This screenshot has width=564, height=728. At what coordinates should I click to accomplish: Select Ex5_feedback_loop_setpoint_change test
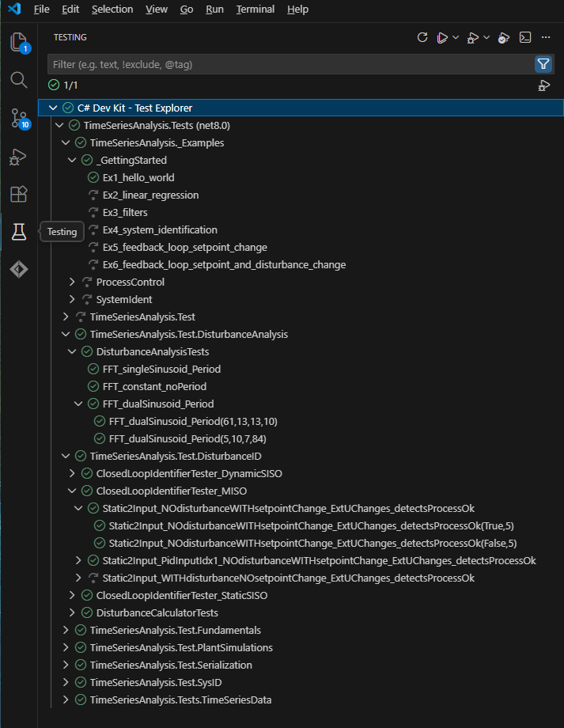pyautogui.click(x=185, y=248)
